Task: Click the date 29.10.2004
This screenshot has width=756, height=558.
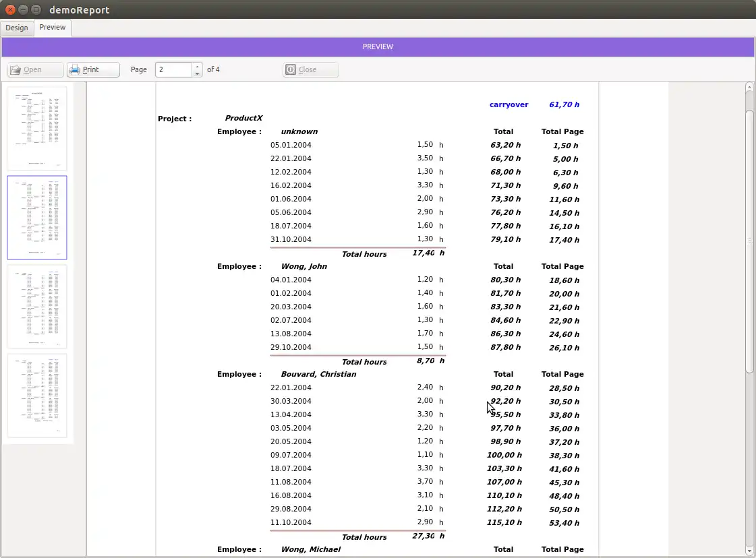Action: [291, 348]
